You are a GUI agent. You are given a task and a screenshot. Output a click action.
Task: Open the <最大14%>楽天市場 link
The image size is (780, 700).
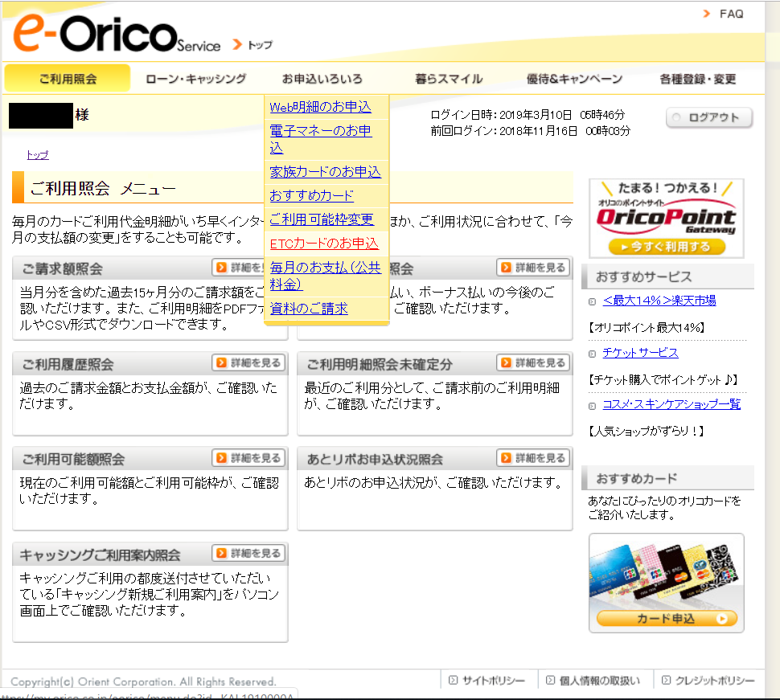click(659, 301)
